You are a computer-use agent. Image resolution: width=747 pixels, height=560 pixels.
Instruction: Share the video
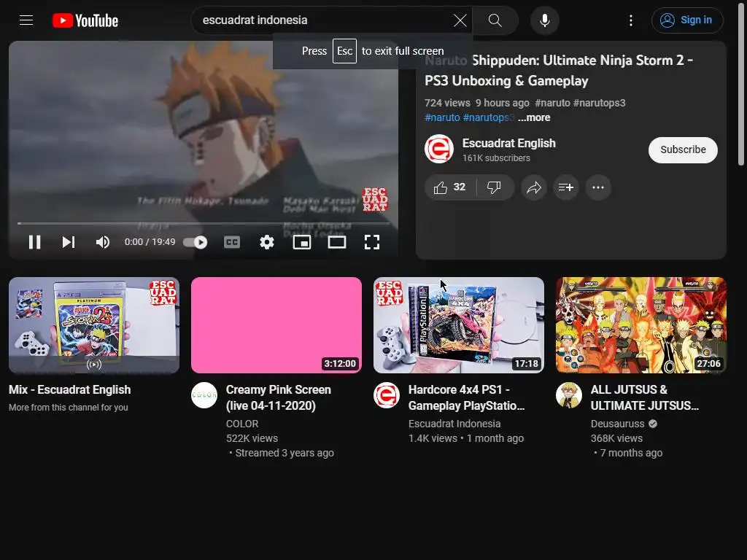(533, 187)
